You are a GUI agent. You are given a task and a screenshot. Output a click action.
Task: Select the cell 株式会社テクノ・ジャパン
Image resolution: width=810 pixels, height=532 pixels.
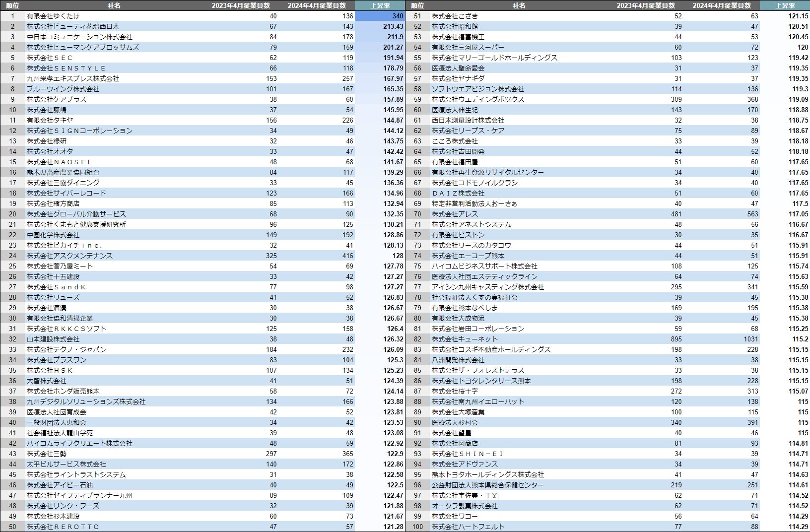click(67, 349)
